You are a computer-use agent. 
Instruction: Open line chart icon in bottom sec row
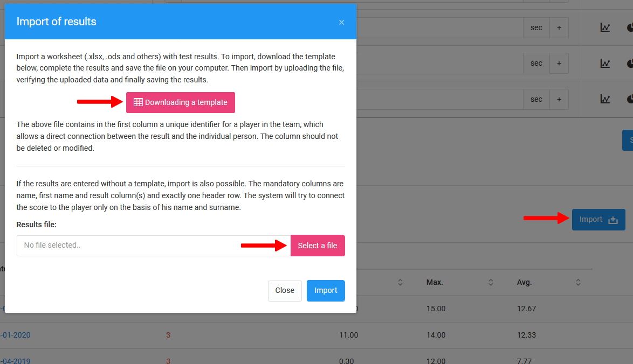pyautogui.click(x=605, y=99)
